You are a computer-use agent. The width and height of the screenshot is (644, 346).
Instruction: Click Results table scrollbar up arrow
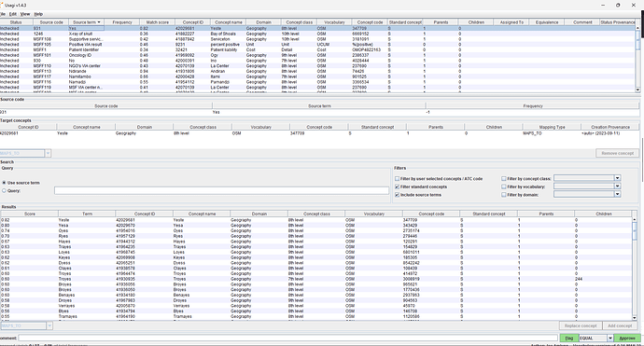(635, 220)
